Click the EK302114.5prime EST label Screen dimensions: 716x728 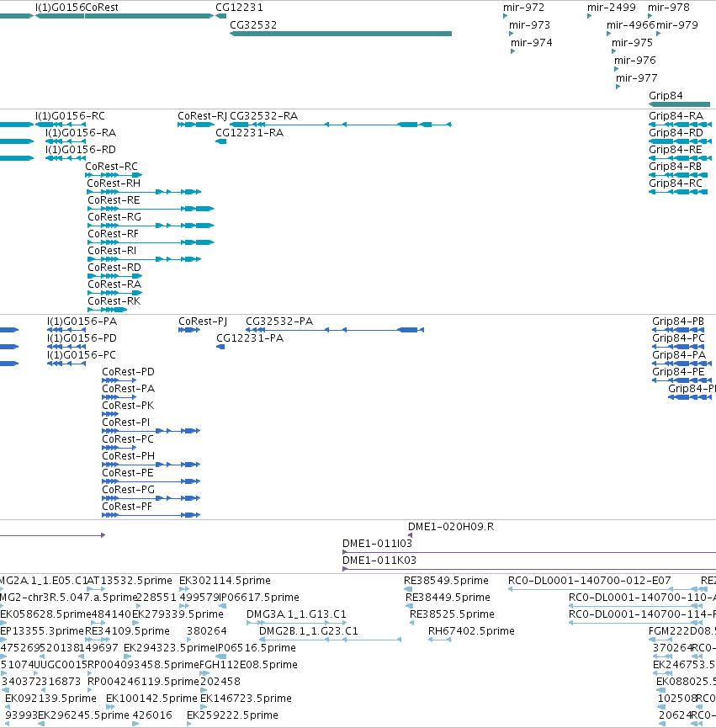pyautogui.click(x=225, y=581)
